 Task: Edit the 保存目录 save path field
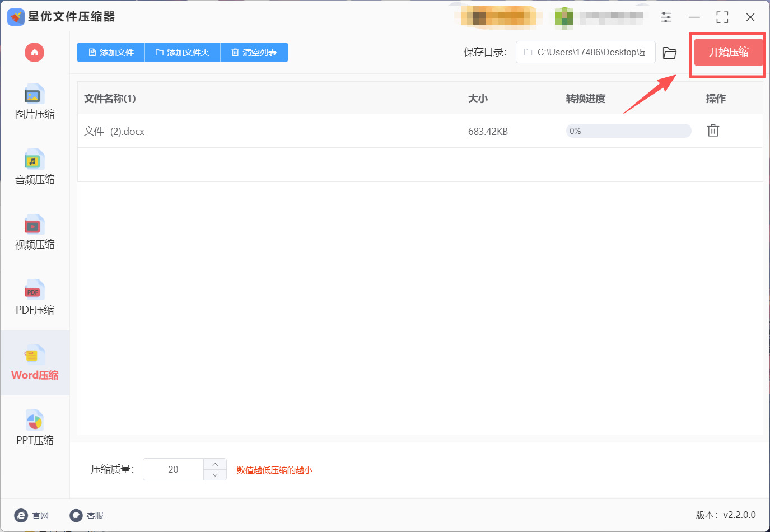point(586,53)
